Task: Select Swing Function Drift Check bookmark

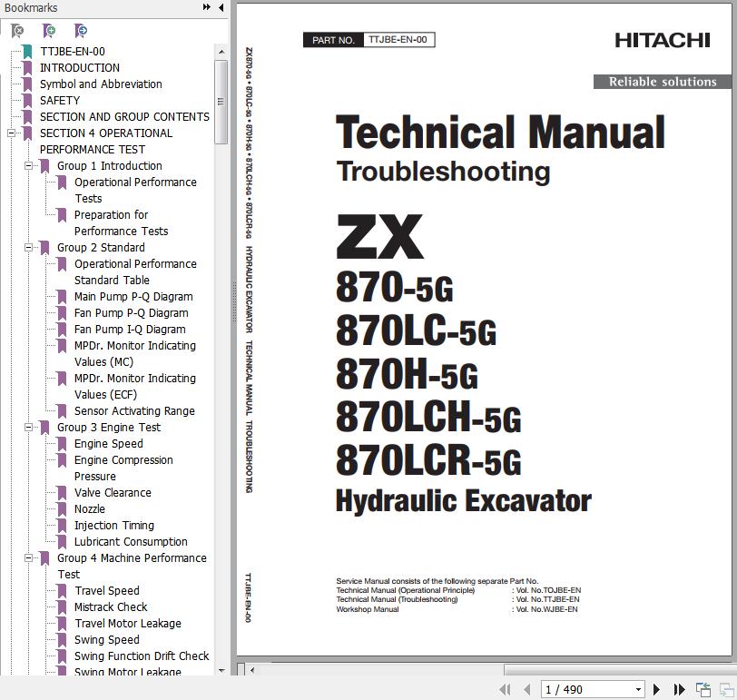Action: [142, 656]
